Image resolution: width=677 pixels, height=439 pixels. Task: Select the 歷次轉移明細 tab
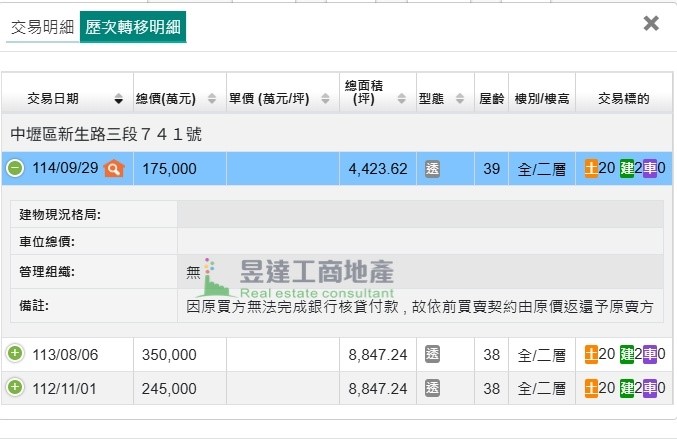pyautogui.click(x=133, y=27)
